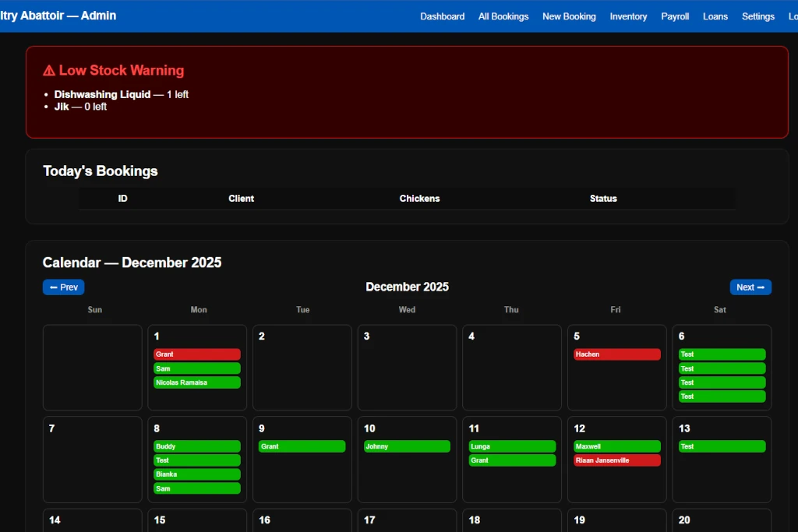Open the red Riaan Jansenville booking
Screen dimensions: 798x532
point(616,460)
